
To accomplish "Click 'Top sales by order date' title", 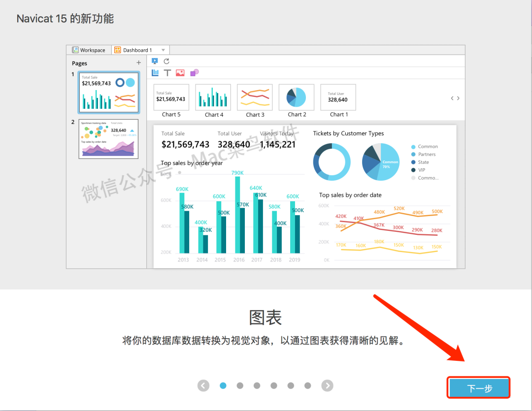I will coord(350,195).
